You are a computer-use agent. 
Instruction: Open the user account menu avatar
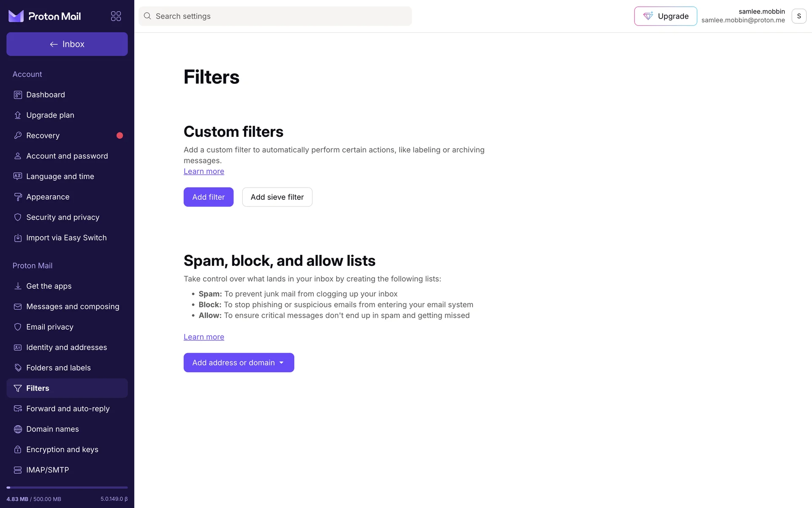[x=798, y=16]
